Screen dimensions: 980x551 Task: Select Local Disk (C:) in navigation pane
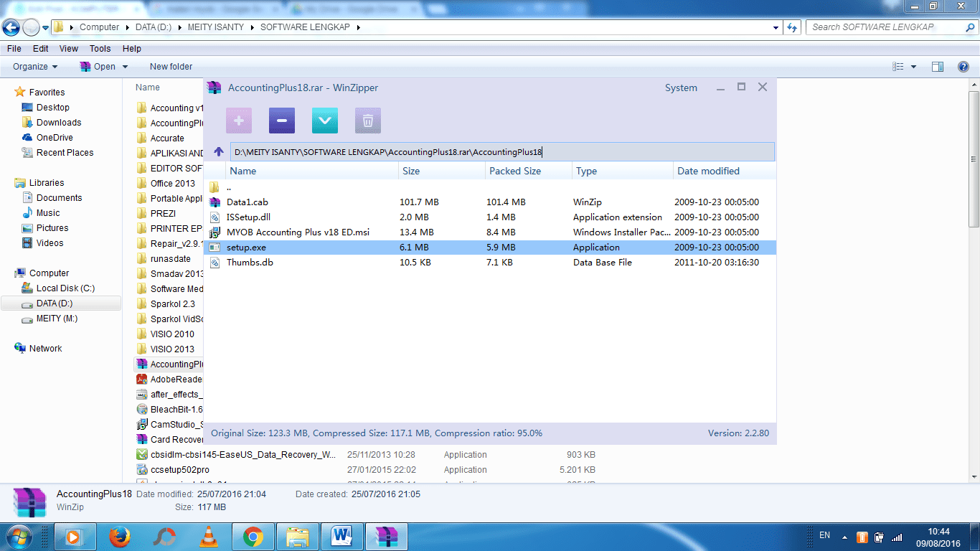point(65,288)
